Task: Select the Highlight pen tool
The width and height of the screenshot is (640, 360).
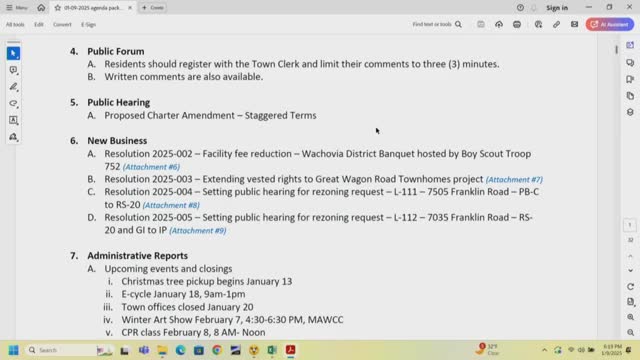Action: 13,87
